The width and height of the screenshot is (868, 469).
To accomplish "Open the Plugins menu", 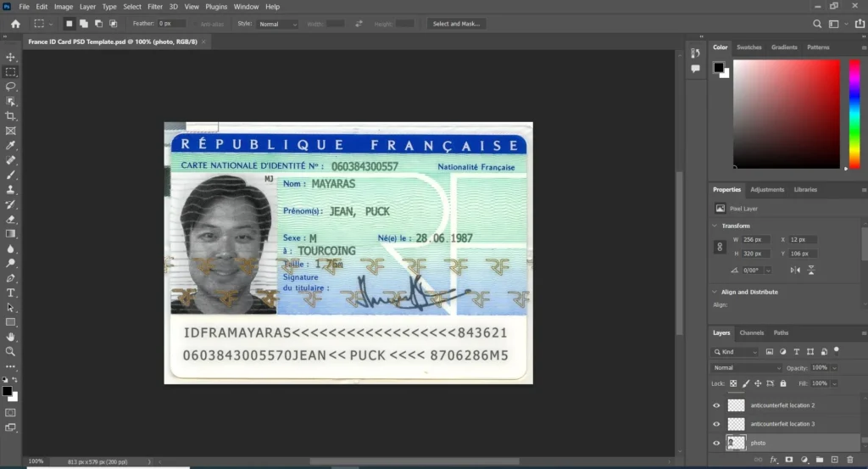I will pyautogui.click(x=216, y=7).
